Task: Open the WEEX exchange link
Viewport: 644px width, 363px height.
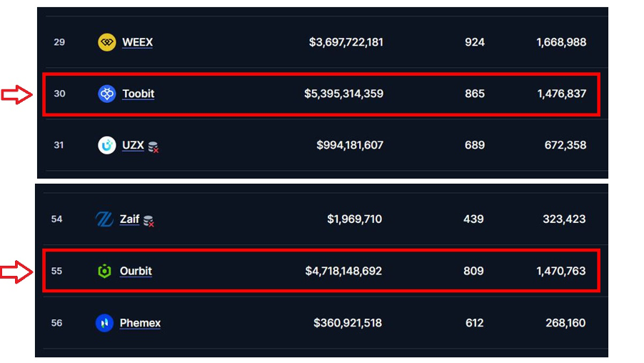Action: click(137, 42)
